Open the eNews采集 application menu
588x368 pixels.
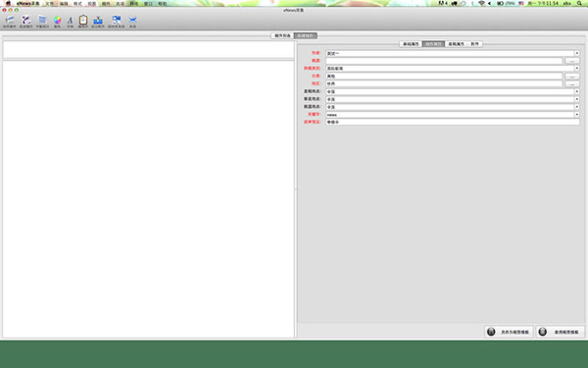28,3
